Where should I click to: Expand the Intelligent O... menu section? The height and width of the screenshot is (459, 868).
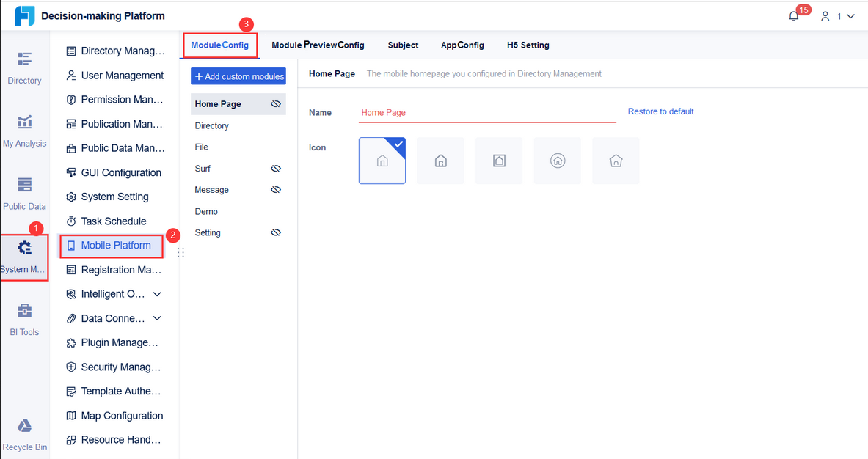(x=157, y=293)
